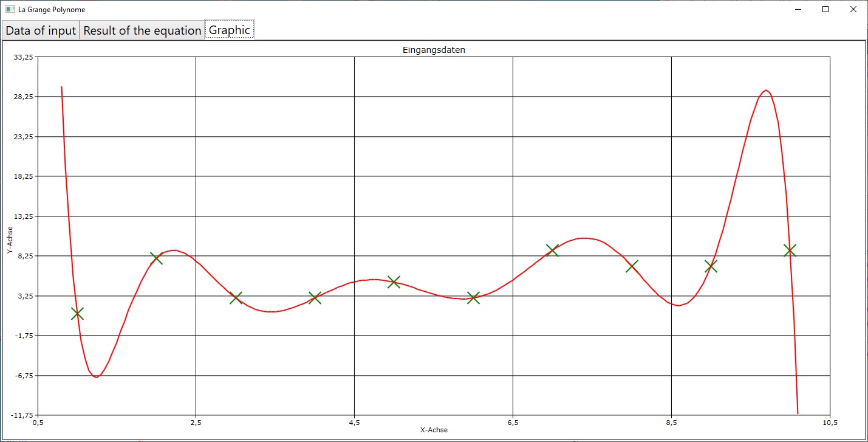Click the 33,25 tick label on Y axis
This screenshot has width=868, height=442.
[x=24, y=57]
